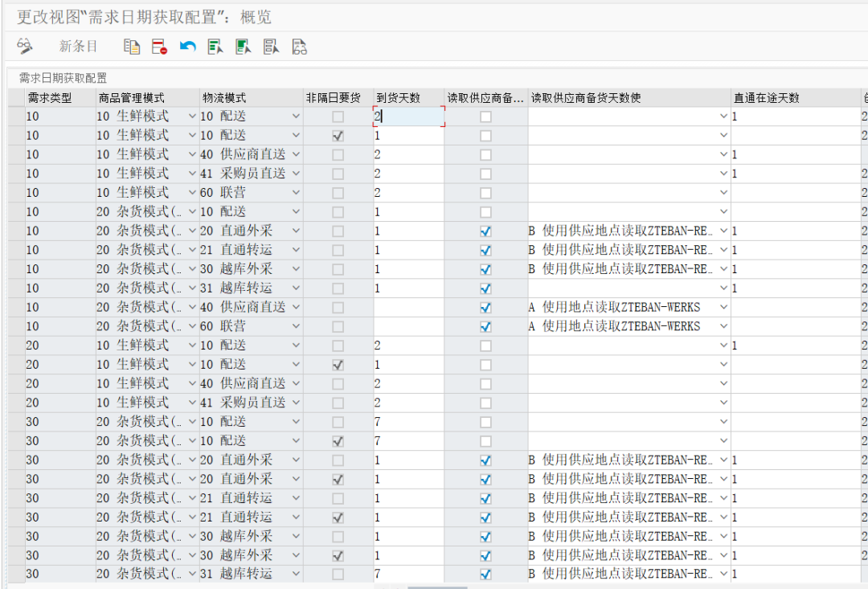Click 'A 使用地点读取ZTEBAN-WERKS' in 联营 row
The height and width of the screenshot is (589, 868).
click(615, 326)
